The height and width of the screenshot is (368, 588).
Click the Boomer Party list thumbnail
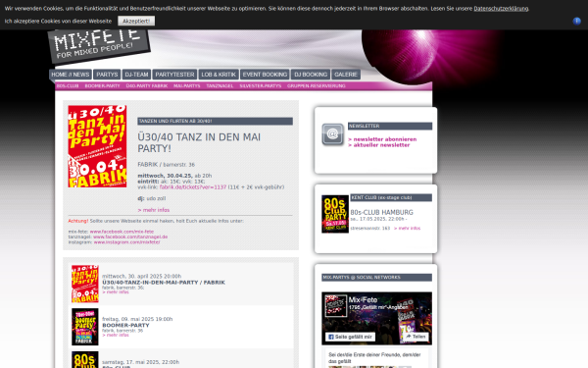85,327
